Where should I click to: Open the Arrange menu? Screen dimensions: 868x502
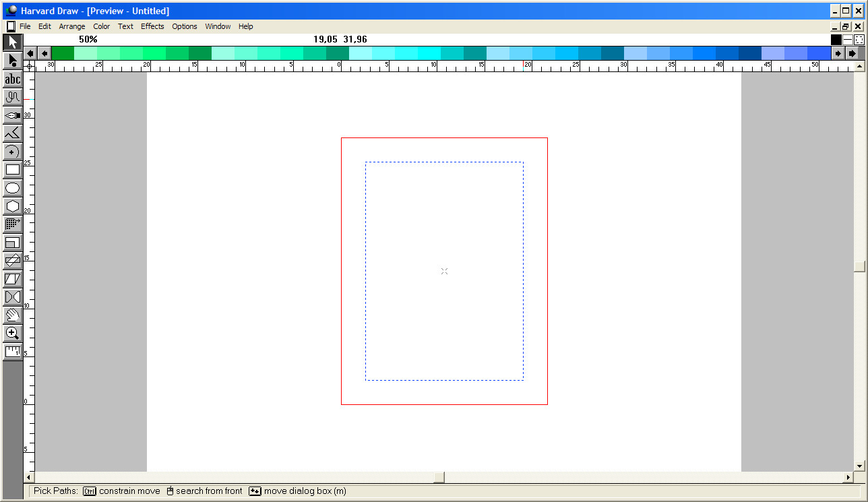(x=72, y=26)
